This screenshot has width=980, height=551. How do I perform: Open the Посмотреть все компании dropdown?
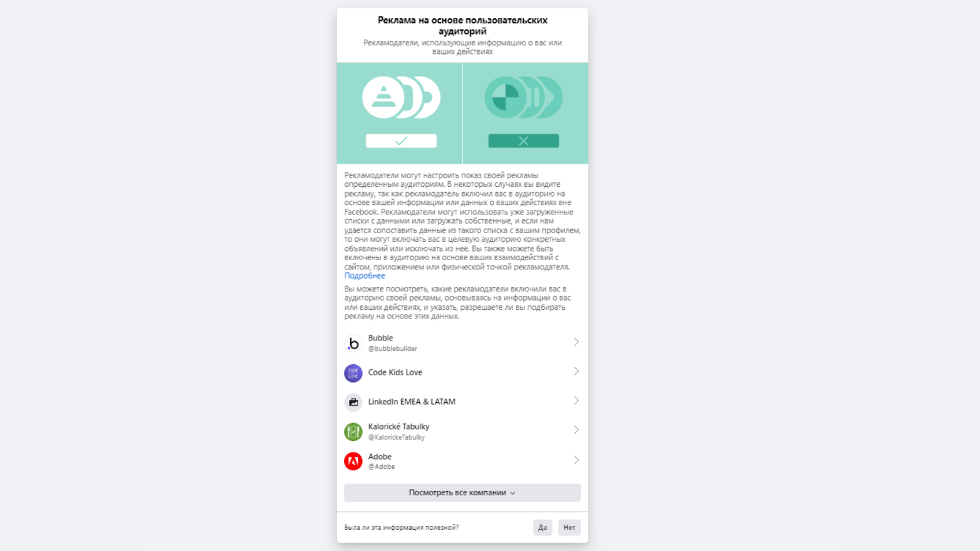click(x=462, y=493)
